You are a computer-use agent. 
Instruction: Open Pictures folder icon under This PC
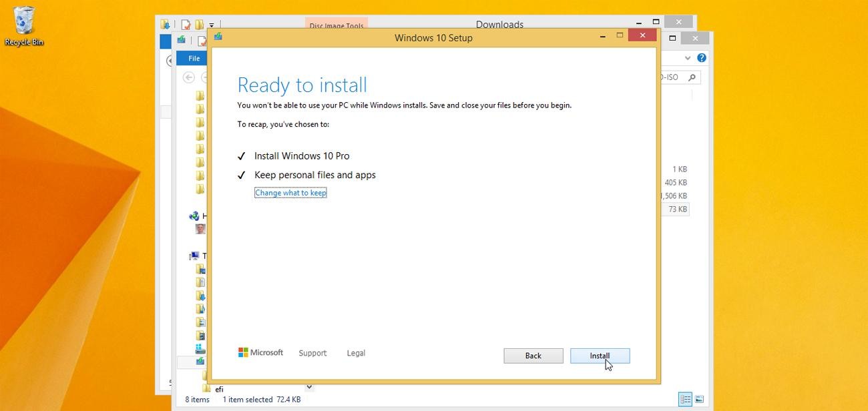coord(200,322)
